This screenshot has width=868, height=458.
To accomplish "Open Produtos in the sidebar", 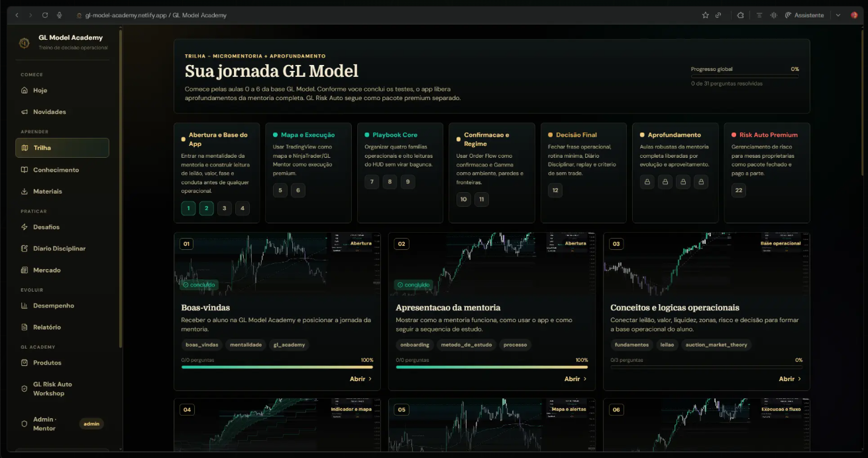I will click(62, 363).
